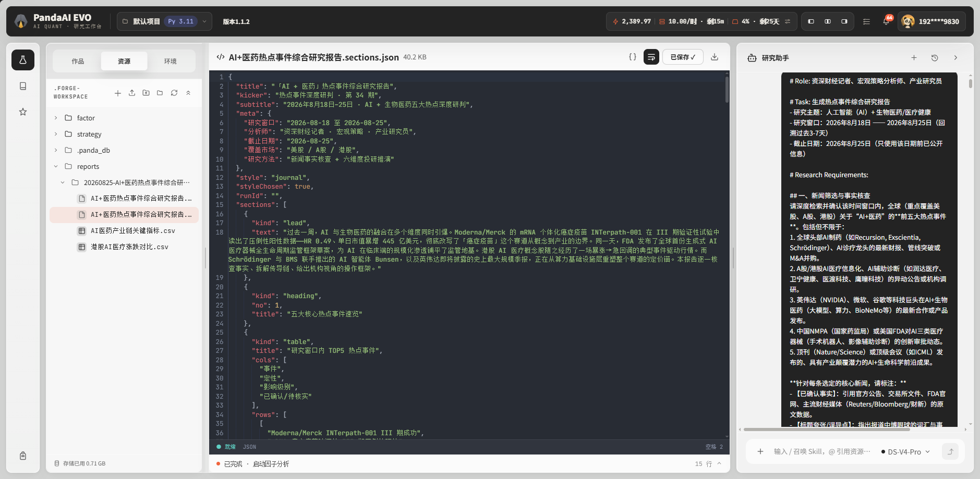
Task: Create a new file in workspace
Action: coord(118,93)
